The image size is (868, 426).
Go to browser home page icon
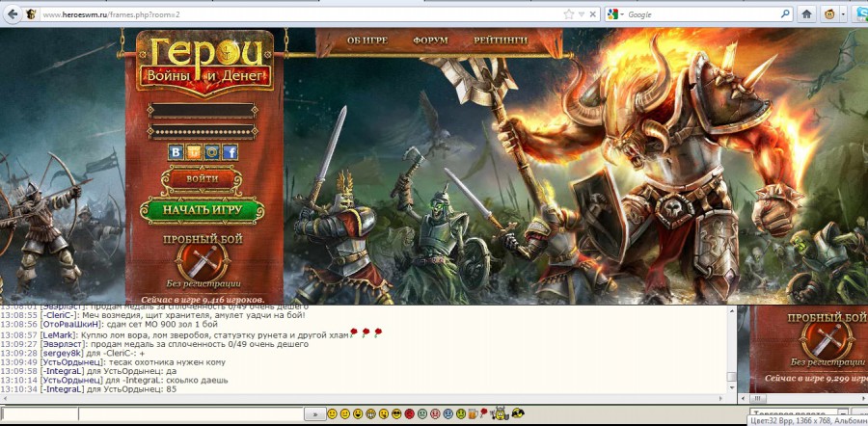[806, 14]
